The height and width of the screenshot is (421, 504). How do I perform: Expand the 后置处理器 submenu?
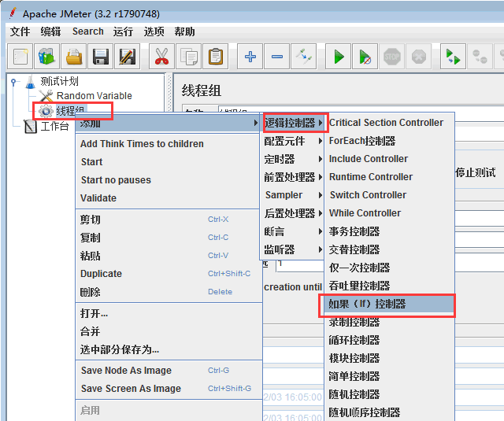click(292, 213)
